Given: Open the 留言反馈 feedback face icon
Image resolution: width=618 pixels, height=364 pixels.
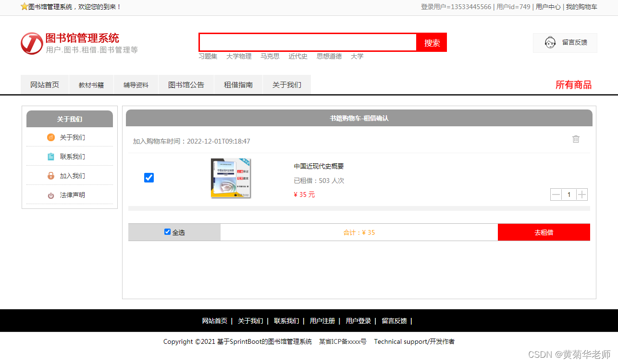Looking at the screenshot, I should (549, 42).
